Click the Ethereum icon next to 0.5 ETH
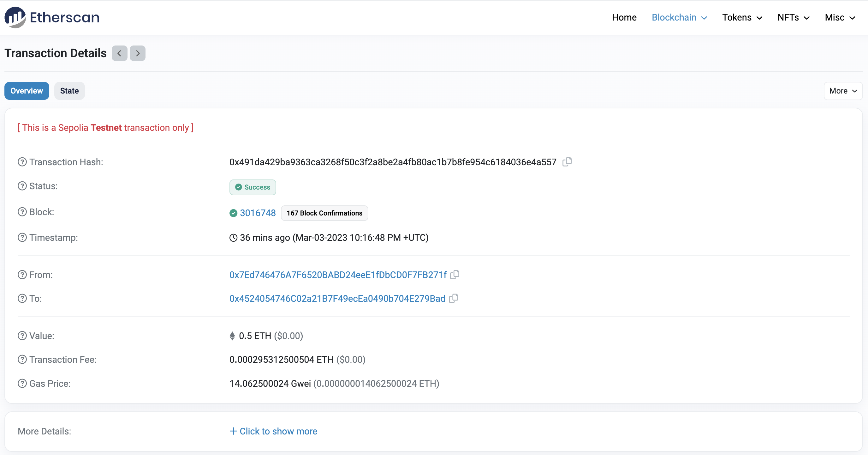Screen dimensions: 868x455 coord(232,336)
